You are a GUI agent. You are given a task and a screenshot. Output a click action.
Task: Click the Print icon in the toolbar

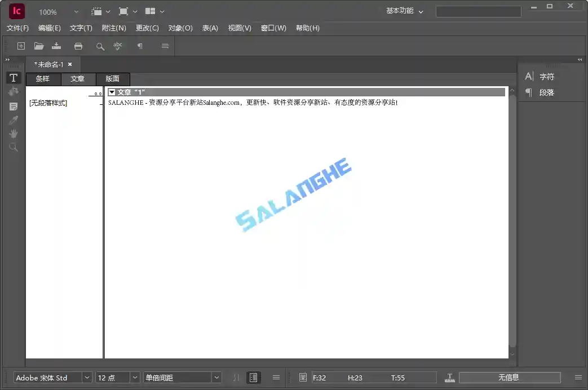(78, 46)
